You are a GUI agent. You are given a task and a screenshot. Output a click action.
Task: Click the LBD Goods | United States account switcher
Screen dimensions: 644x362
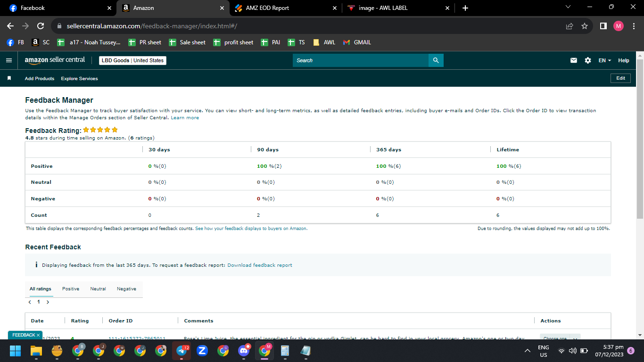pos(132,60)
